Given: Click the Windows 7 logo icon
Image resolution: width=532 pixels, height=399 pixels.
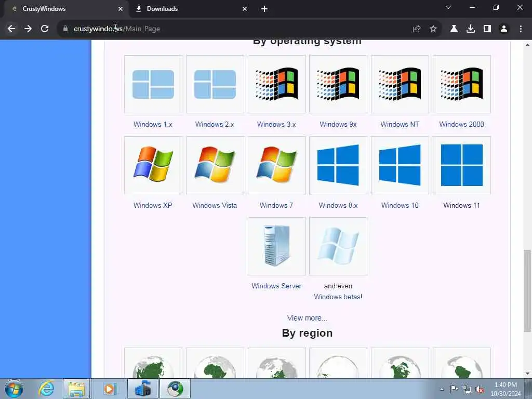Looking at the screenshot, I should [276, 165].
